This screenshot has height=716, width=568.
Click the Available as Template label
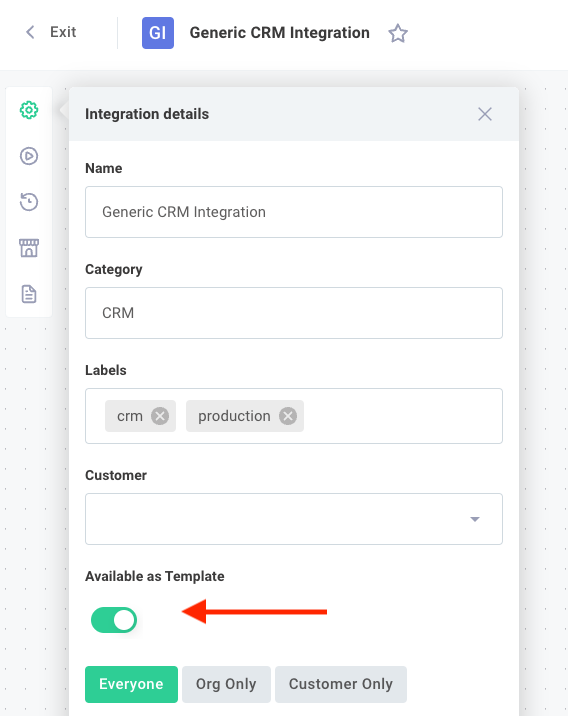pos(155,576)
